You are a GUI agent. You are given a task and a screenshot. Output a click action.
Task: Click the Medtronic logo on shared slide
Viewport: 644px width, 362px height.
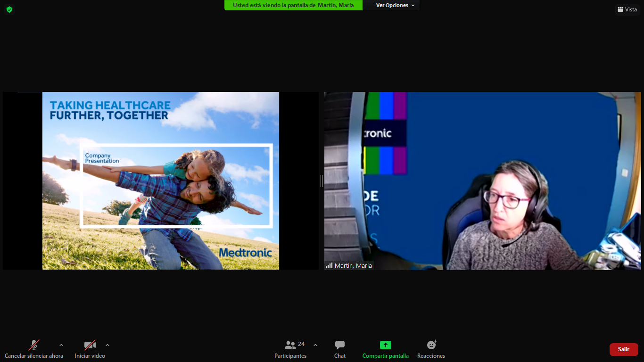click(245, 253)
